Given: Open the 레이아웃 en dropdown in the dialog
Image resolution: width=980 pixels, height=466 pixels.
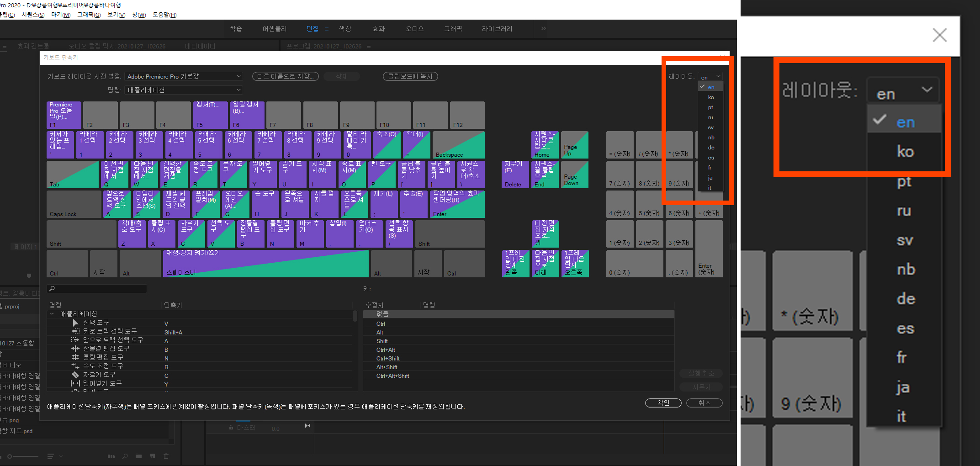Looking at the screenshot, I should [x=710, y=77].
